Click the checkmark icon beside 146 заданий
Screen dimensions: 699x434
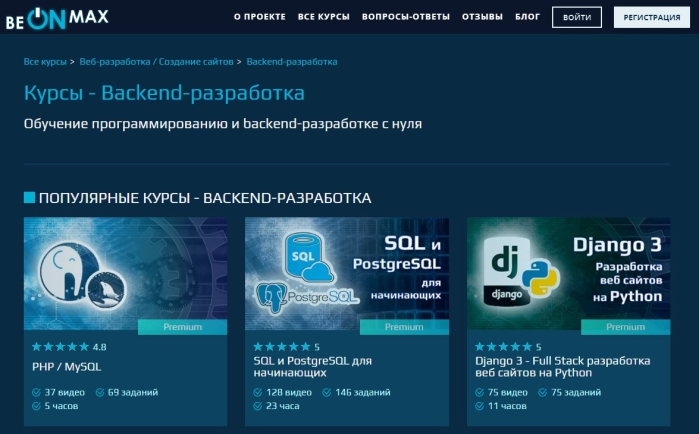click(x=327, y=393)
